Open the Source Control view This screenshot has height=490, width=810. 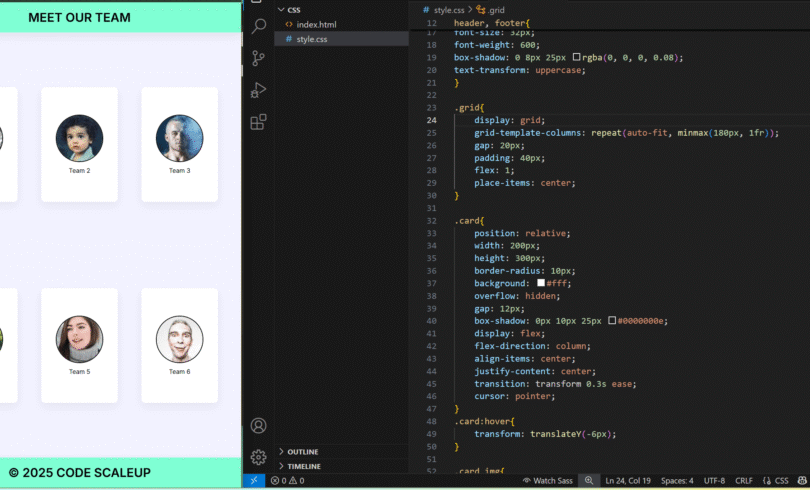pyautogui.click(x=259, y=58)
